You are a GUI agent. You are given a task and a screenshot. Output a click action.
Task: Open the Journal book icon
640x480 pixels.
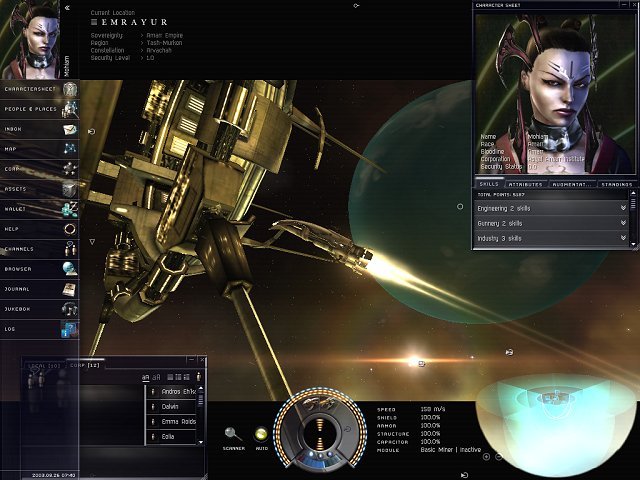(x=69, y=289)
